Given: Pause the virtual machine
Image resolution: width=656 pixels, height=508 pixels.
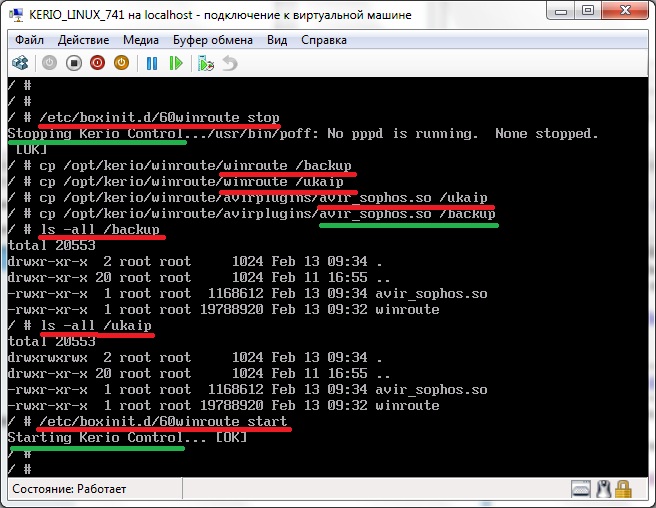Looking at the screenshot, I should pyautogui.click(x=152, y=63).
